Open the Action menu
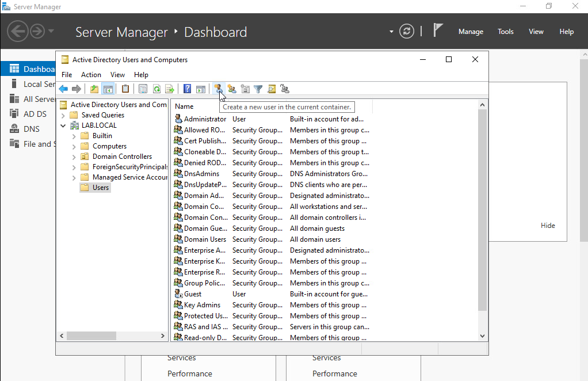This screenshot has width=588, height=381. tap(91, 75)
